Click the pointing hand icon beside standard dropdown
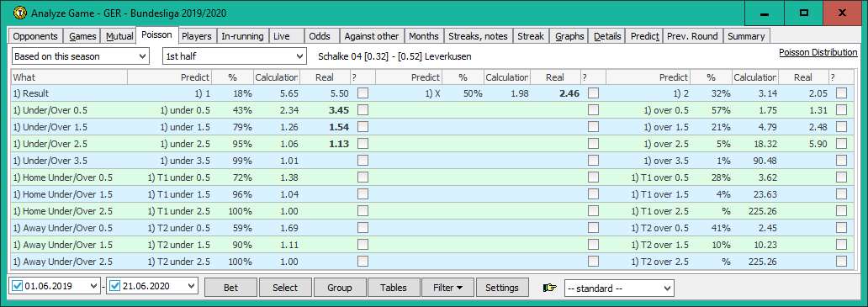868x307 pixels. 551,288
